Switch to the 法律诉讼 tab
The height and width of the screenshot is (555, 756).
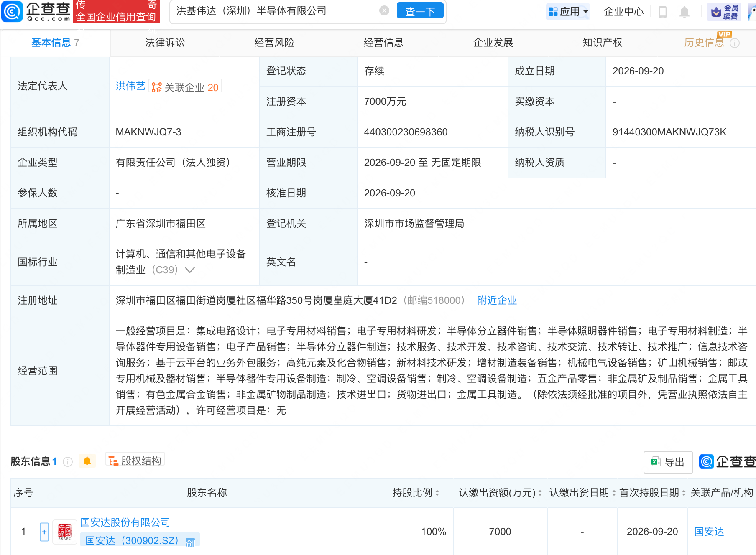(165, 43)
